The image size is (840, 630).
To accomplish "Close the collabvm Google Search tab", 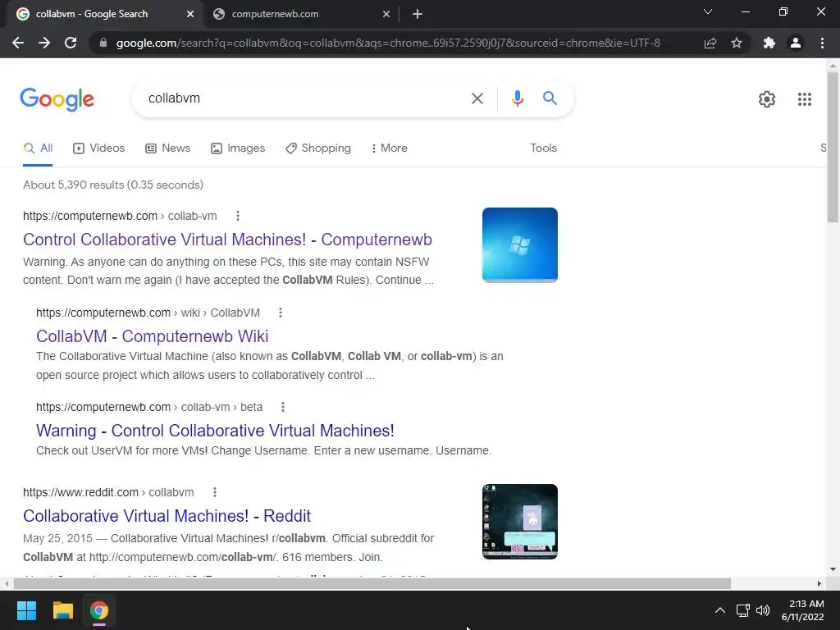I will [x=190, y=14].
